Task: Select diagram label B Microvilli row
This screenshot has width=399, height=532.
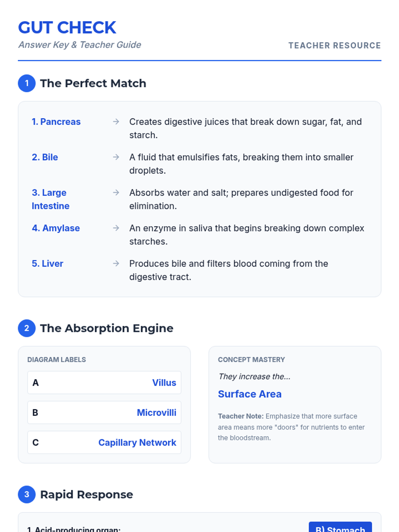Action: [104, 413]
